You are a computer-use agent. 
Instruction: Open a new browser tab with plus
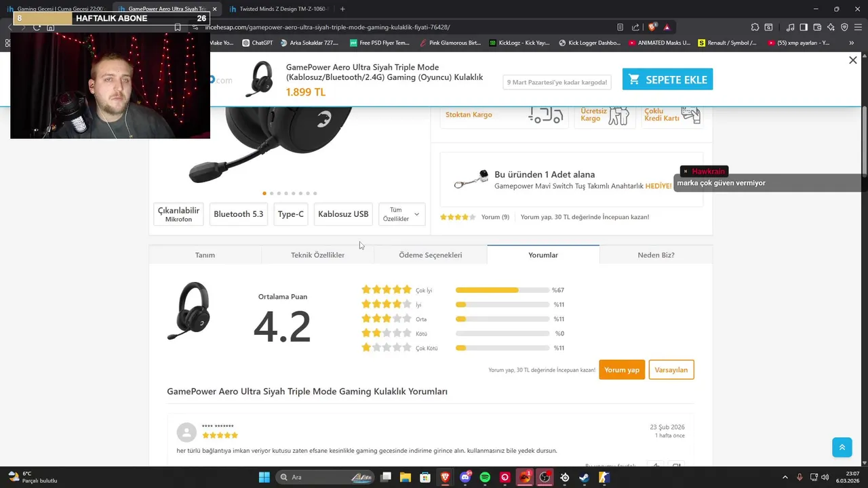click(342, 9)
